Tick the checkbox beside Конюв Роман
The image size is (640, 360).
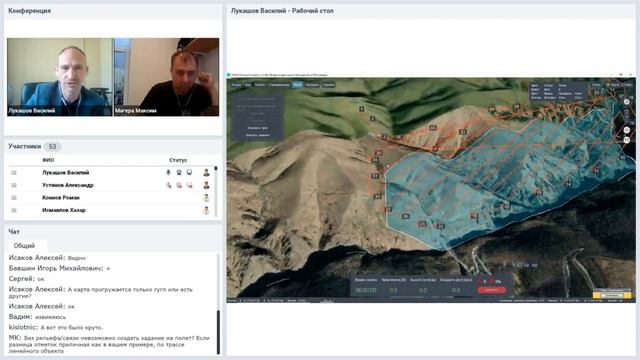[x=14, y=198]
